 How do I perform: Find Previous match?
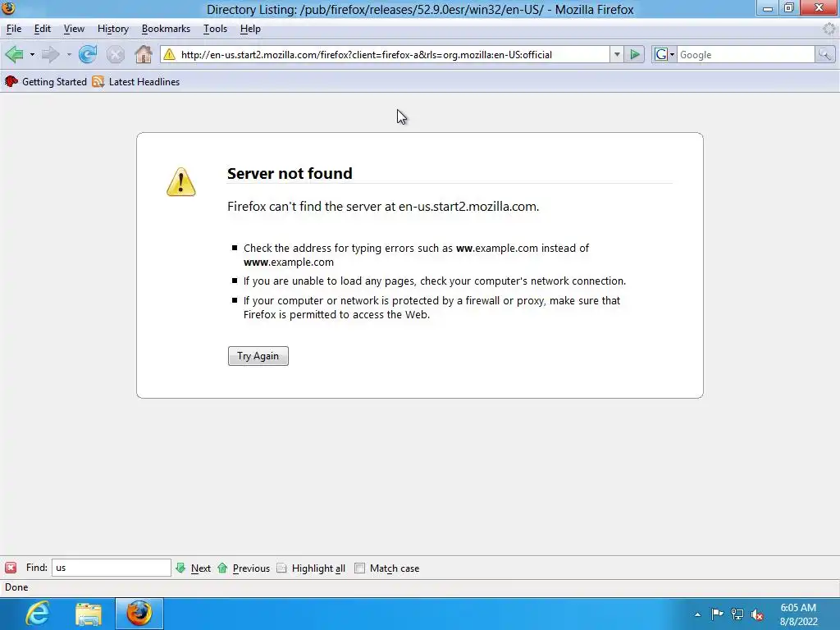[244, 568]
